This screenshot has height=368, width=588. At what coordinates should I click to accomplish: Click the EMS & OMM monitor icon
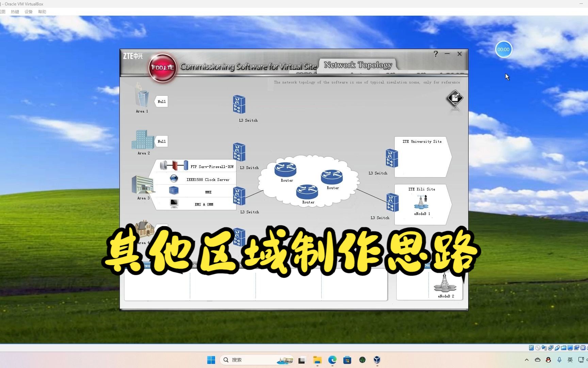[x=174, y=203]
